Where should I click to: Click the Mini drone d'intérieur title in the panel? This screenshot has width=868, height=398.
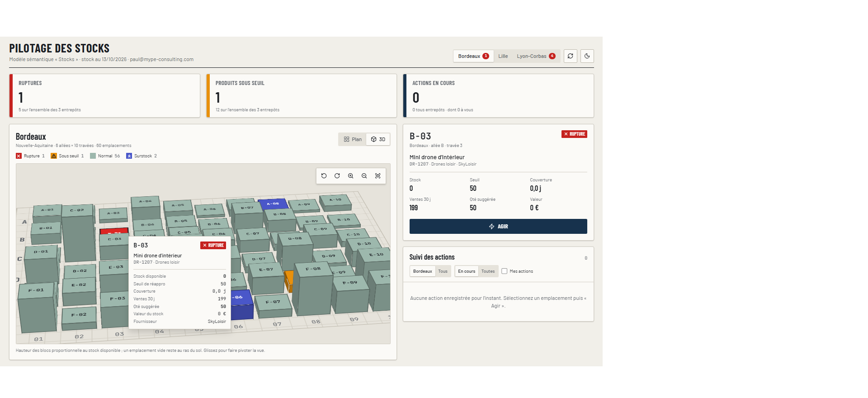437,157
